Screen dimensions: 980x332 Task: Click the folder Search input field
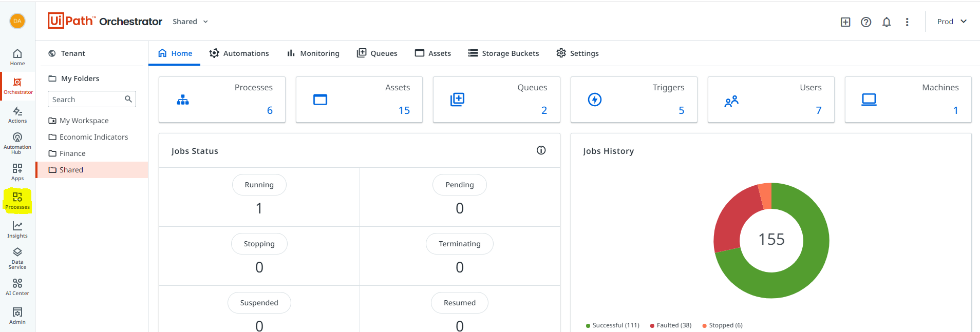click(x=92, y=99)
